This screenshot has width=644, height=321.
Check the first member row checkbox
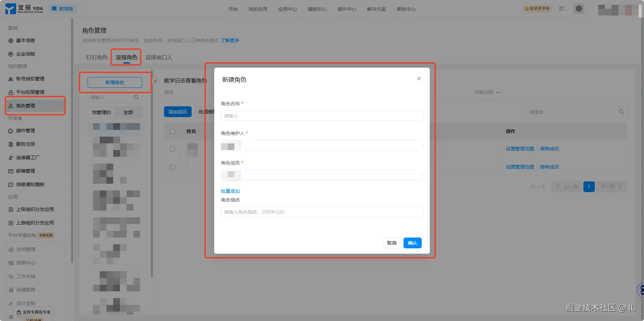click(172, 149)
